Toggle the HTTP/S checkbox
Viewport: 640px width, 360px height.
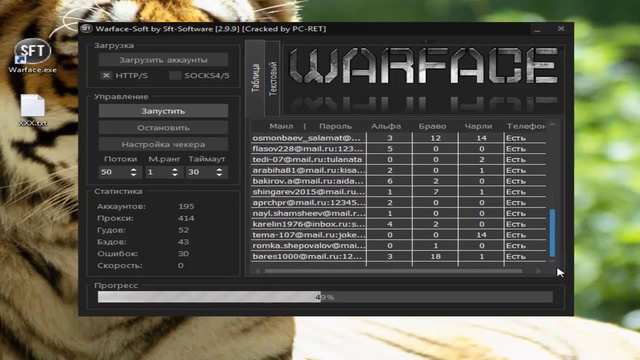click(106, 76)
